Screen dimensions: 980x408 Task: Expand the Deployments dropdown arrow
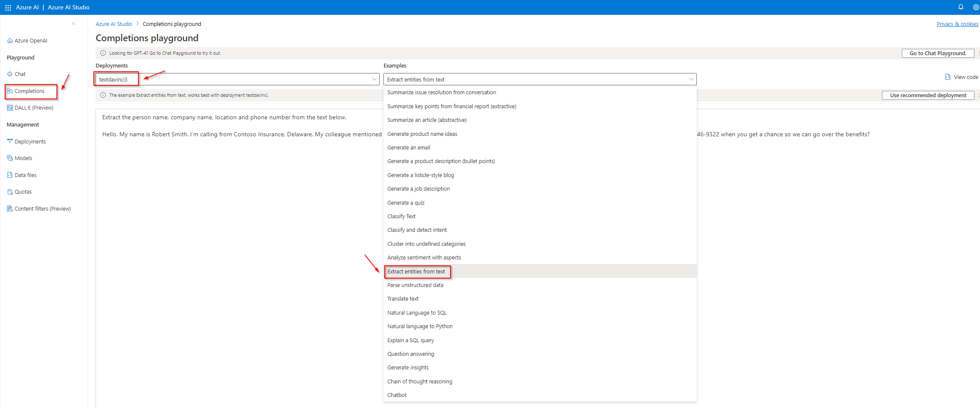[374, 79]
